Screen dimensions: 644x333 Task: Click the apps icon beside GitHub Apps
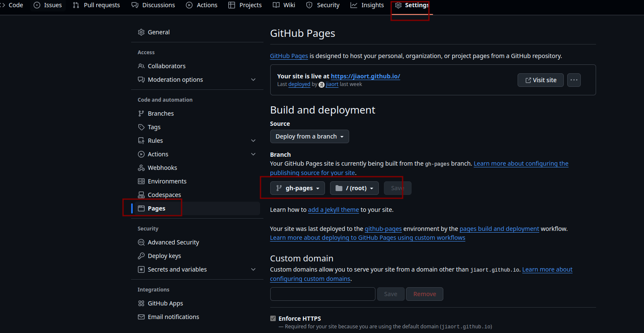coord(141,303)
